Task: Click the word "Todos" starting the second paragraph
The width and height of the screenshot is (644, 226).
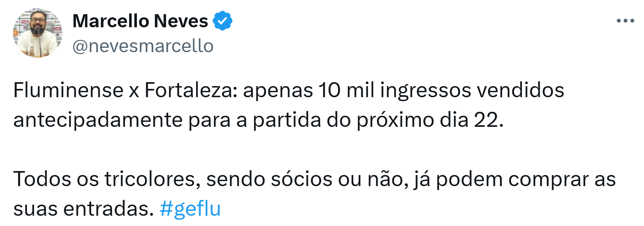Action: (42, 179)
